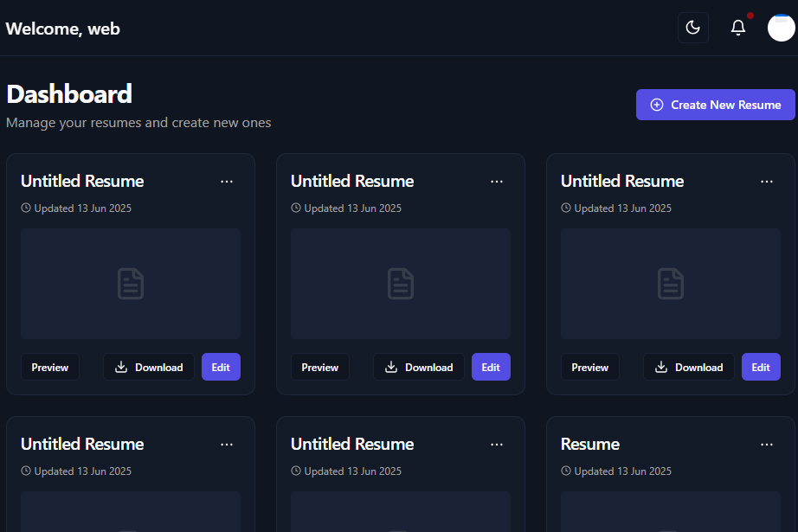Toggle dark mode with the moon icon

click(x=692, y=28)
